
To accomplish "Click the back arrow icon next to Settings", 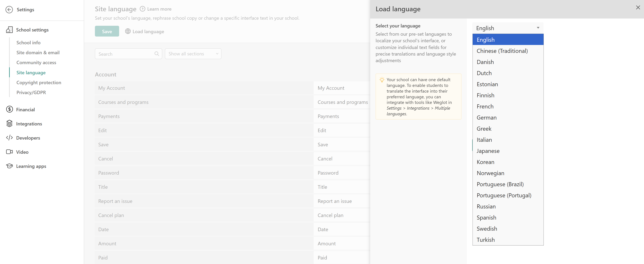I will [9, 9].
